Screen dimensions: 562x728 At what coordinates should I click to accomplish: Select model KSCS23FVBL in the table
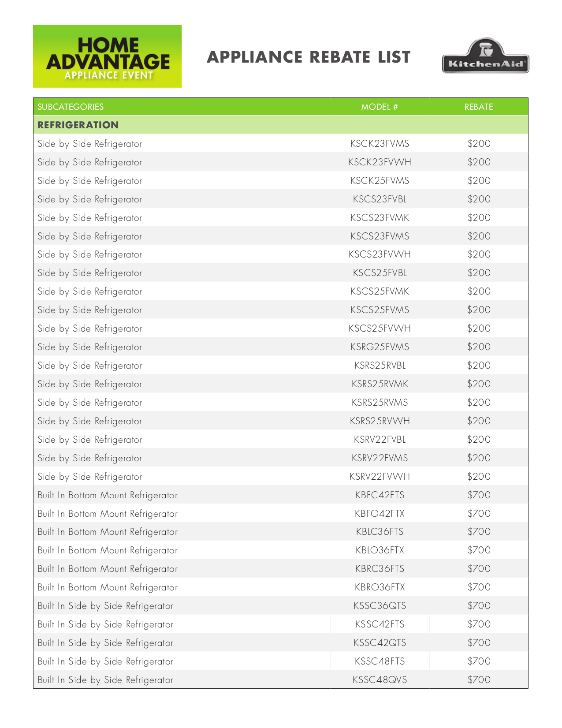coord(380,199)
